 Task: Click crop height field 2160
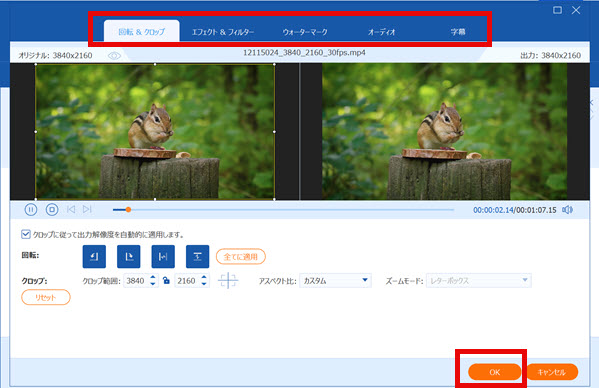[x=187, y=281]
